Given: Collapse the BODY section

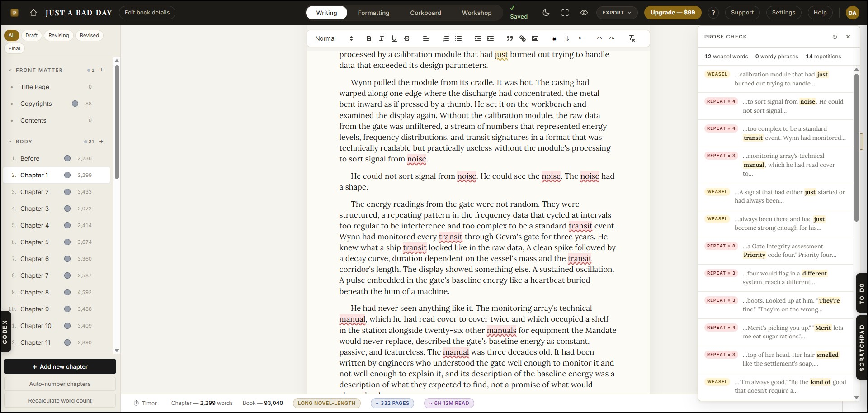Looking at the screenshot, I should coord(10,142).
